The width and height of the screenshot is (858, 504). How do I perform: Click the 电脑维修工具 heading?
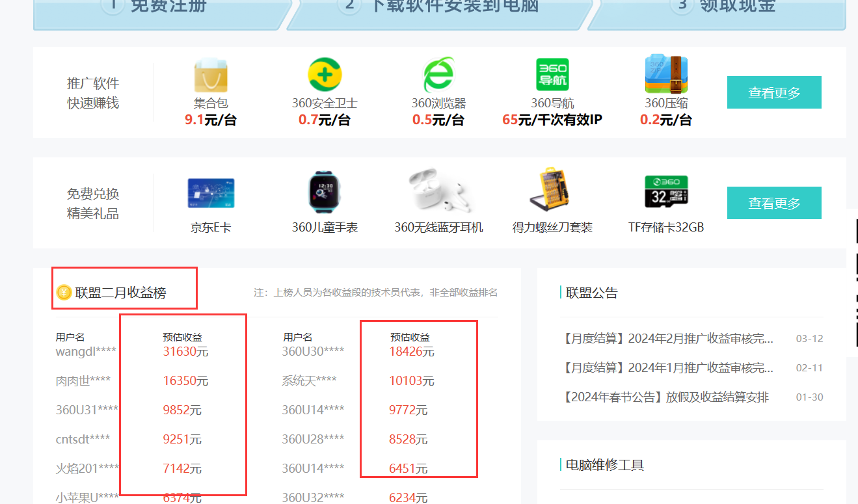coord(605,465)
